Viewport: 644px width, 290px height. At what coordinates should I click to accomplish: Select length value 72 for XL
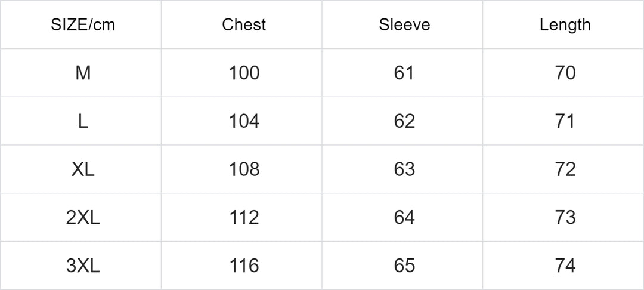(x=565, y=169)
